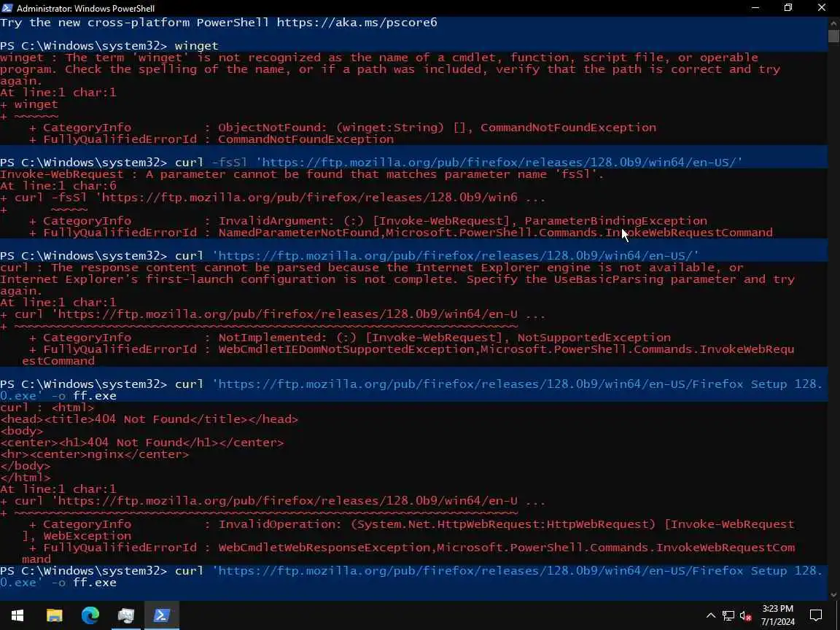
Task: Click 'WebCmdletWebResponseException' text
Action: pos(324,548)
